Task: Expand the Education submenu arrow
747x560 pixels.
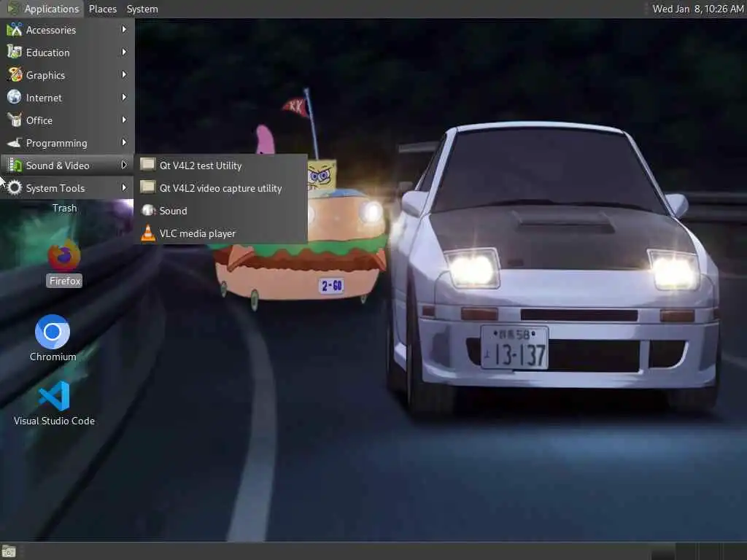Action: point(124,52)
